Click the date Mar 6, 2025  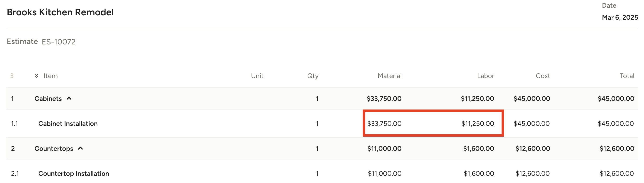point(620,17)
